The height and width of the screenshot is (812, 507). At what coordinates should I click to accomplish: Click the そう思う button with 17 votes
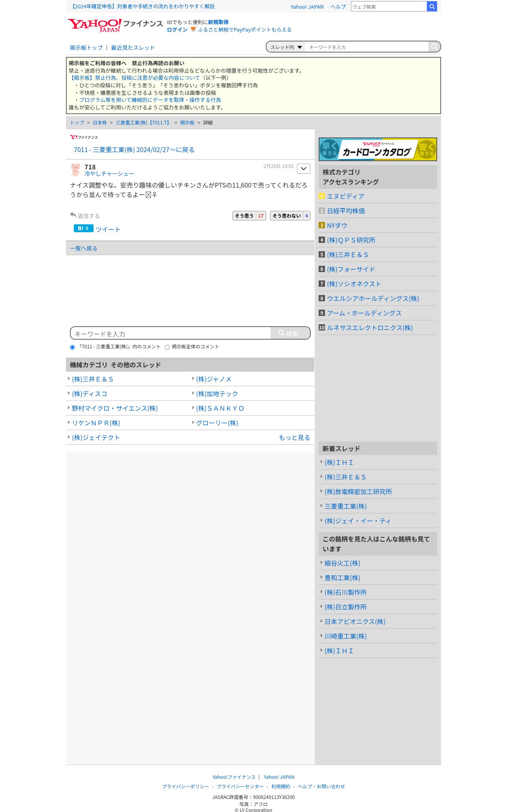(x=249, y=216)
